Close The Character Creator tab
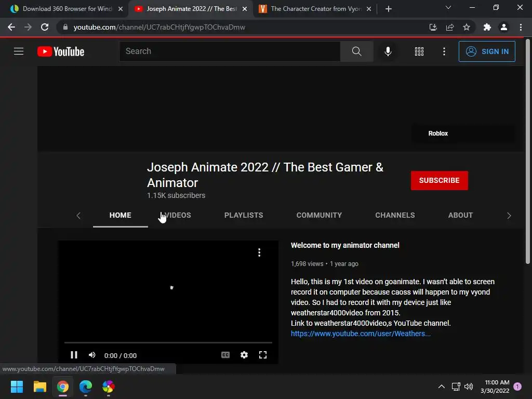 click(369, 9)
